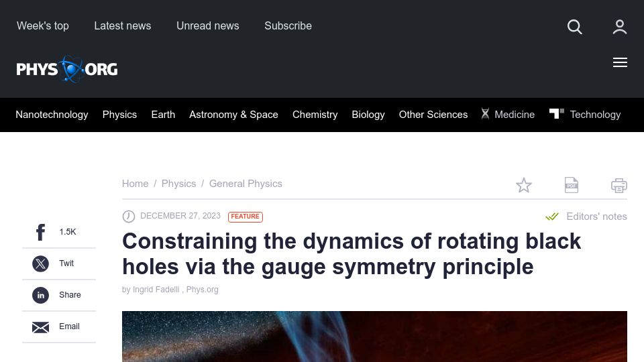Click the Email share label
Screen dimensions: 644x362
69,326
